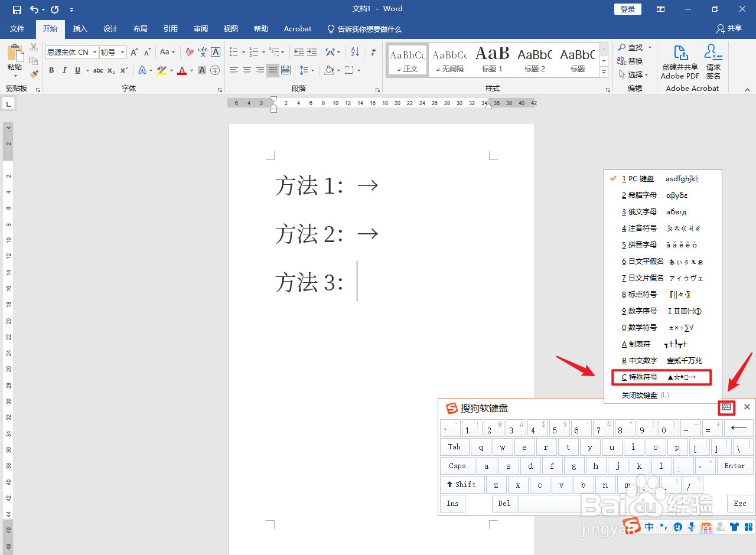Click the Create and Share Adobe PDF icon
The image size is (756, 555).
pos(680,60)
